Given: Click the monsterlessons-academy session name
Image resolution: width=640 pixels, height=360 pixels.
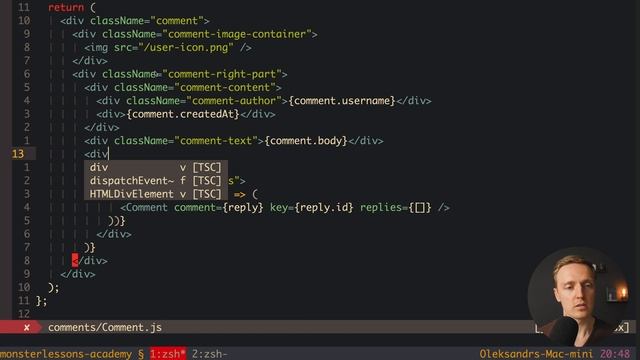Looking at the screenshot, I should click(66, 354).
